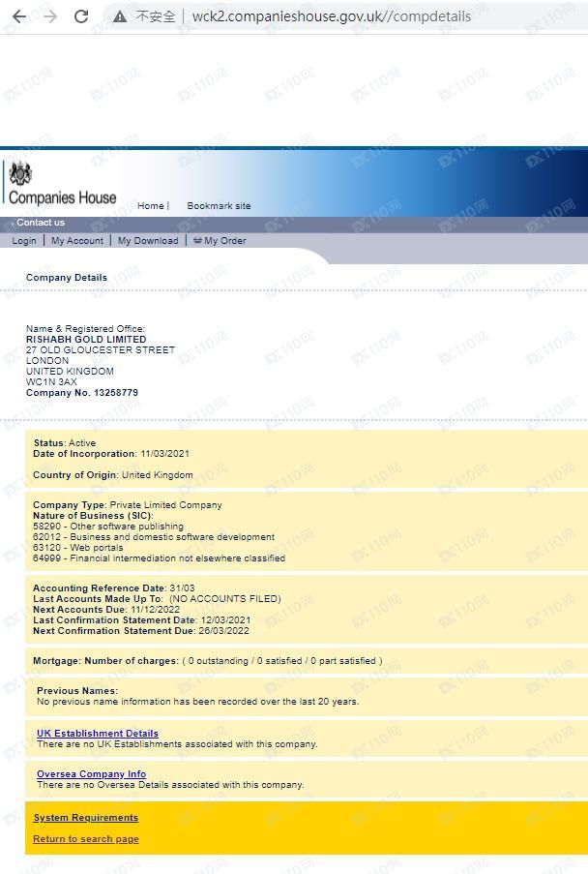The height and width of the screenshot is (874, 588).
Task: Click address line 27 OLD GLOUCESTER STREET
Action: 101,350
